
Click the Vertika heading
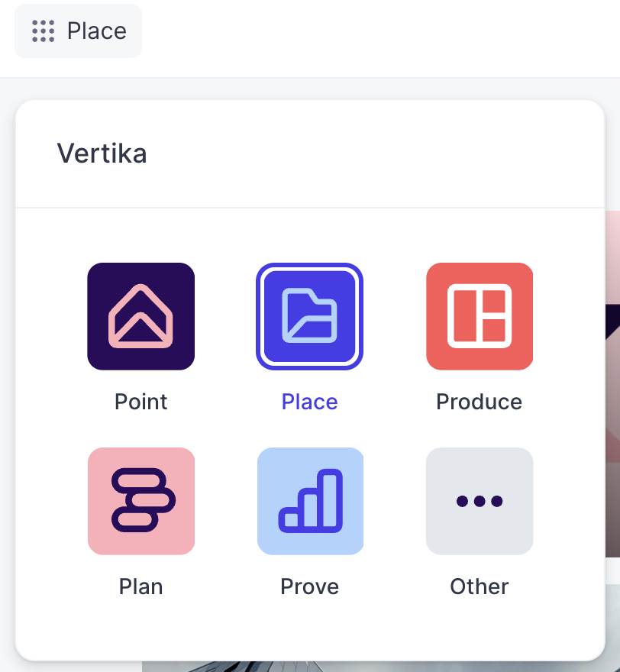[102, 153]
